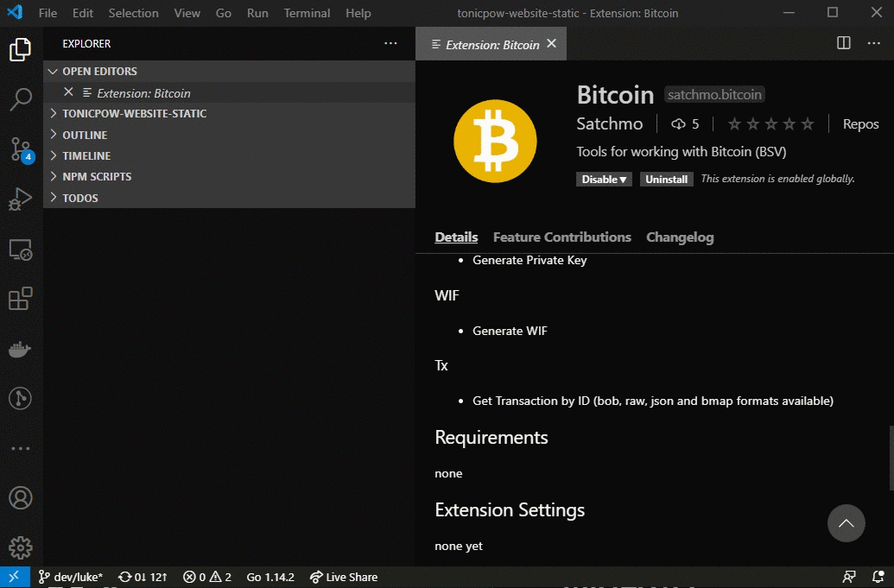Close Extension: Bitcoin in Open Editors
This screenshot has height=588, width=894.
[68, 92]
